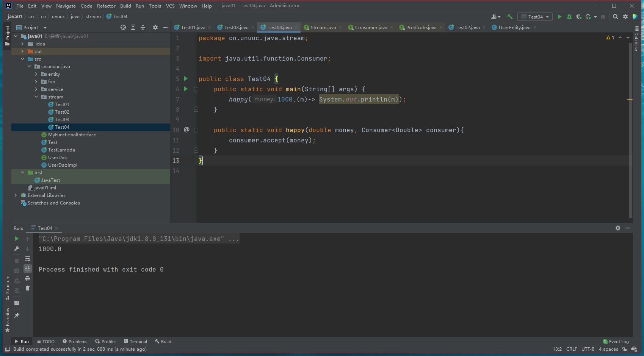Toggle soft-wrap in the Run console
The height and width of the screenshot is (356, 644).
[28, 259]
